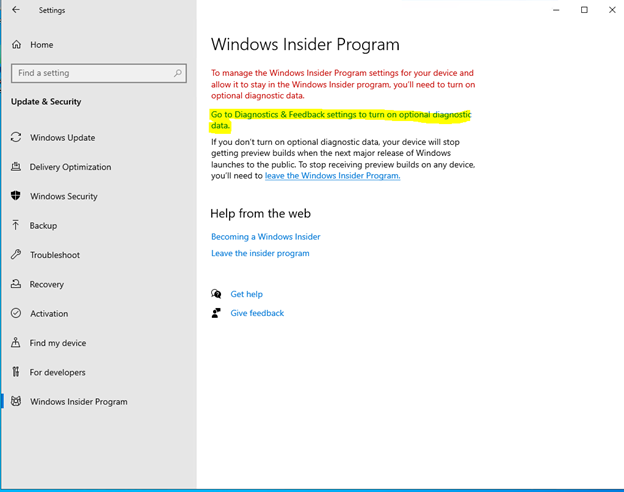Open Troubleshoot settings
The image size is (624, 492).
55,255
